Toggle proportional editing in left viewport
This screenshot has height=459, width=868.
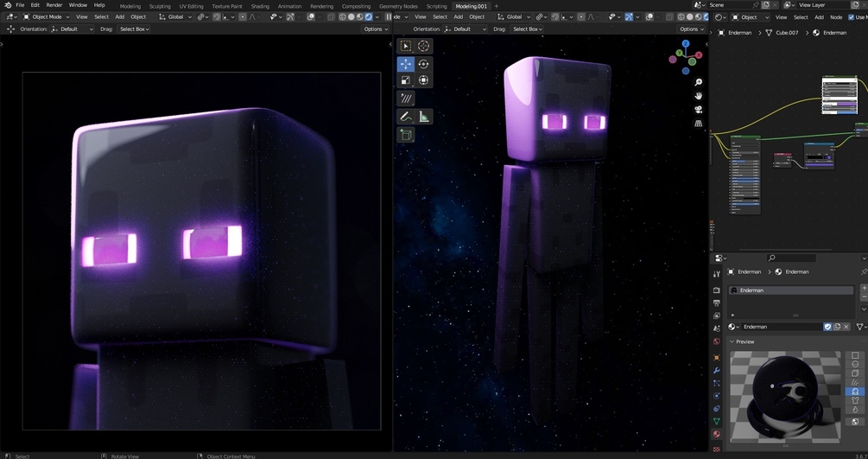pos(243,17)
